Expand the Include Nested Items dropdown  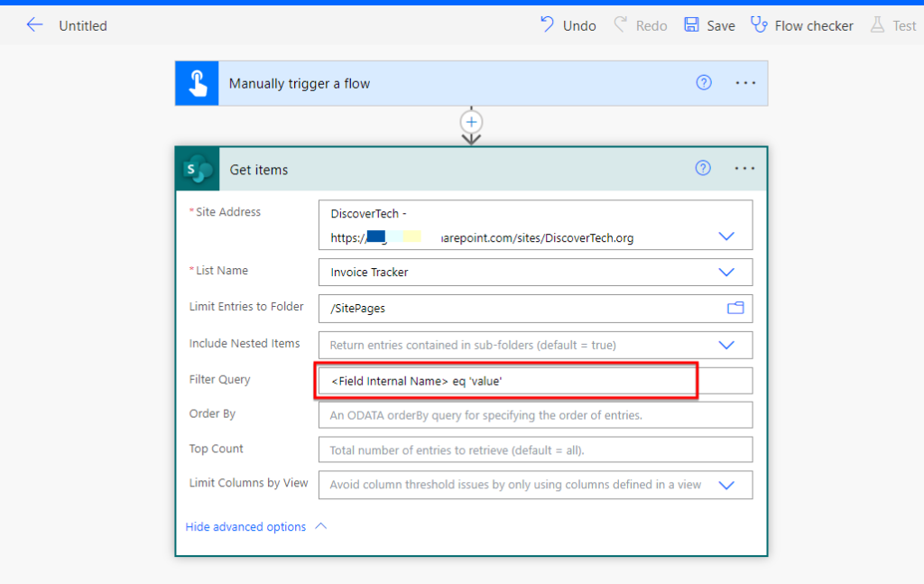click(x=726, y=346)
